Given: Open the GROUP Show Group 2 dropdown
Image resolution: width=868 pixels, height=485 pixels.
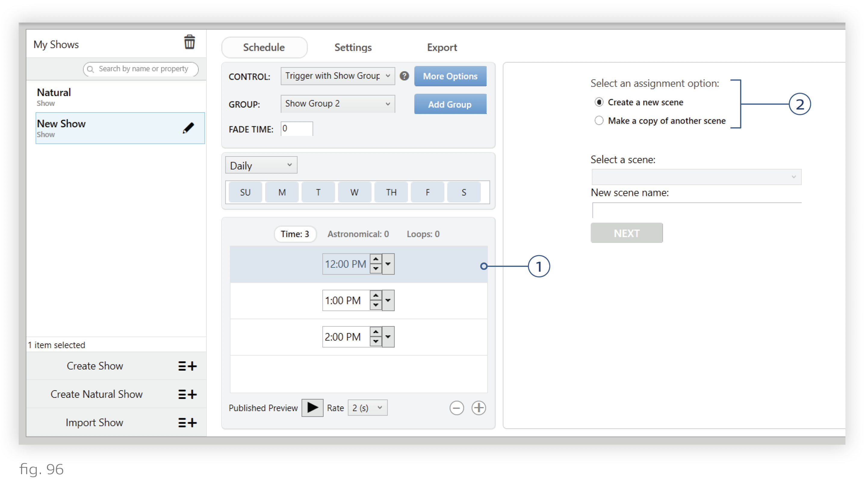Looking at the screenshot, I should (x=338, y=104).
